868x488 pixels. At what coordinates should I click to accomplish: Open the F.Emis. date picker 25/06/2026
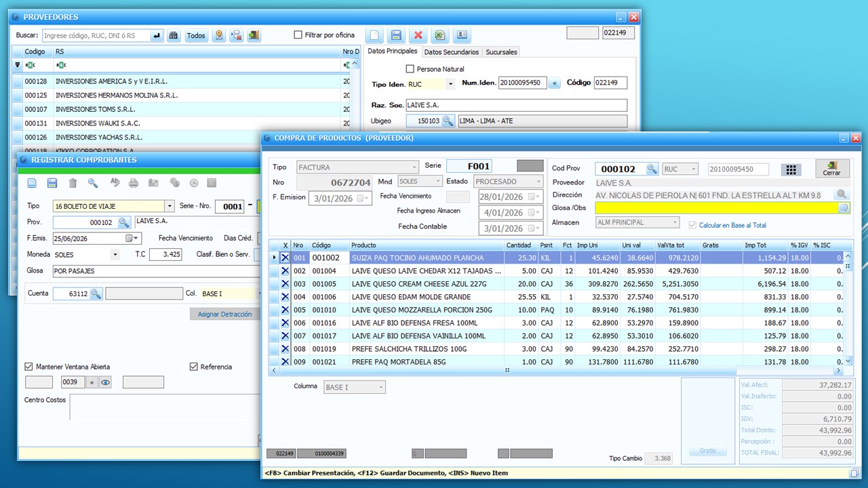coord(133,239)
